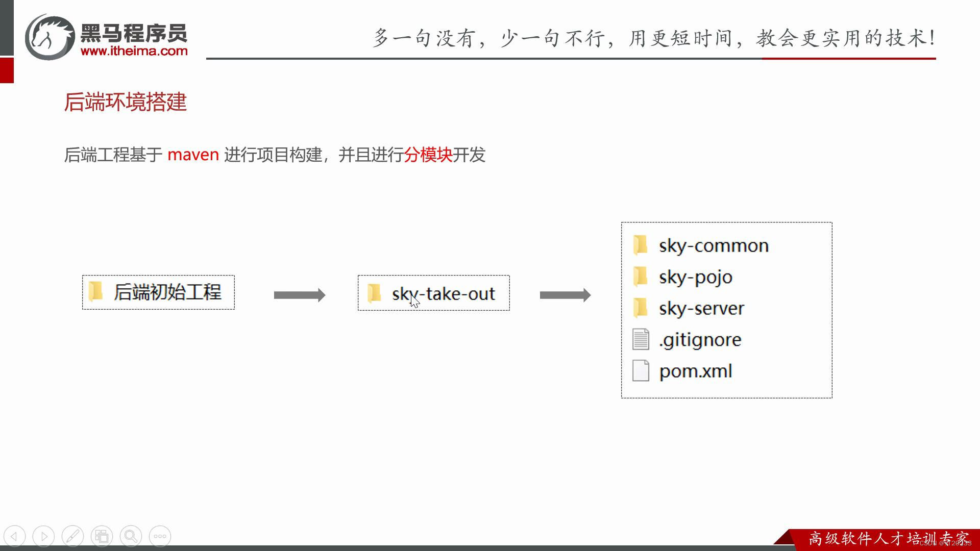Open the pen pointer tools
980x551 pixels.
73,536
